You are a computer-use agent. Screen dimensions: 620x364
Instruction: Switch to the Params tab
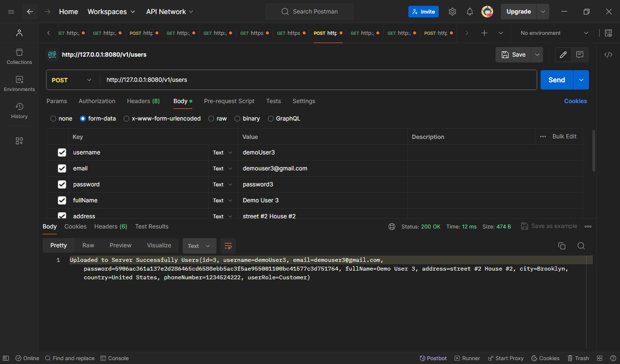point(57,101)
